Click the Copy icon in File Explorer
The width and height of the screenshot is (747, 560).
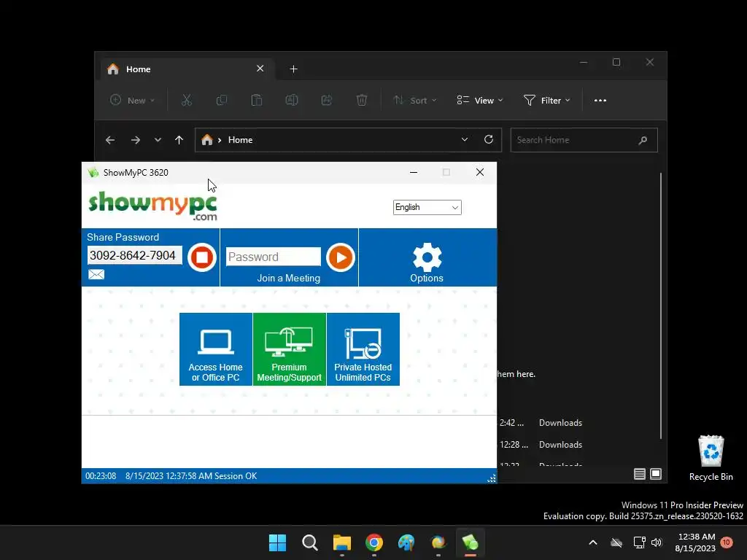coord(222,100)
